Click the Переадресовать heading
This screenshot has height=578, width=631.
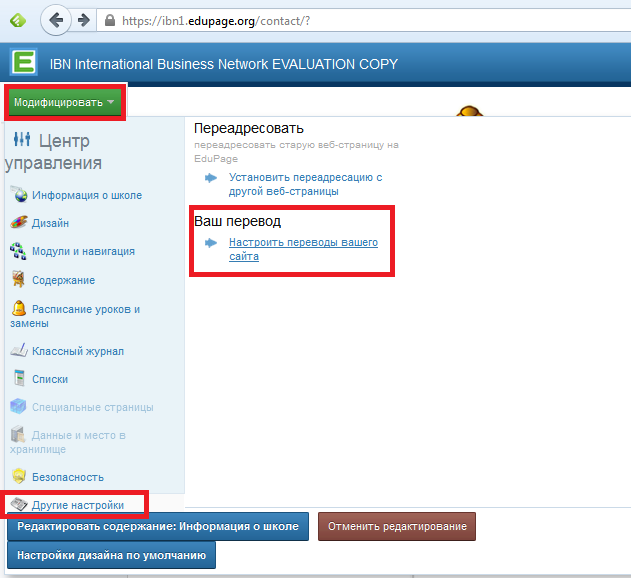click(249, 128)
